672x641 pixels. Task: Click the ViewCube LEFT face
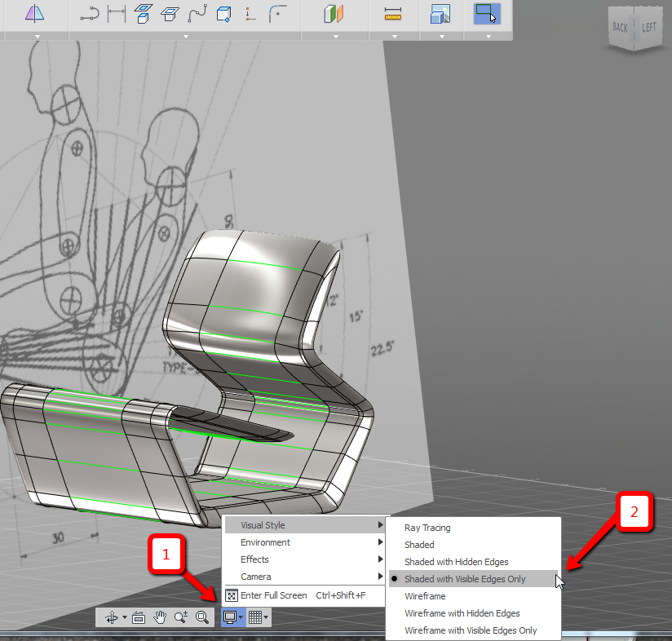(648, 27)
